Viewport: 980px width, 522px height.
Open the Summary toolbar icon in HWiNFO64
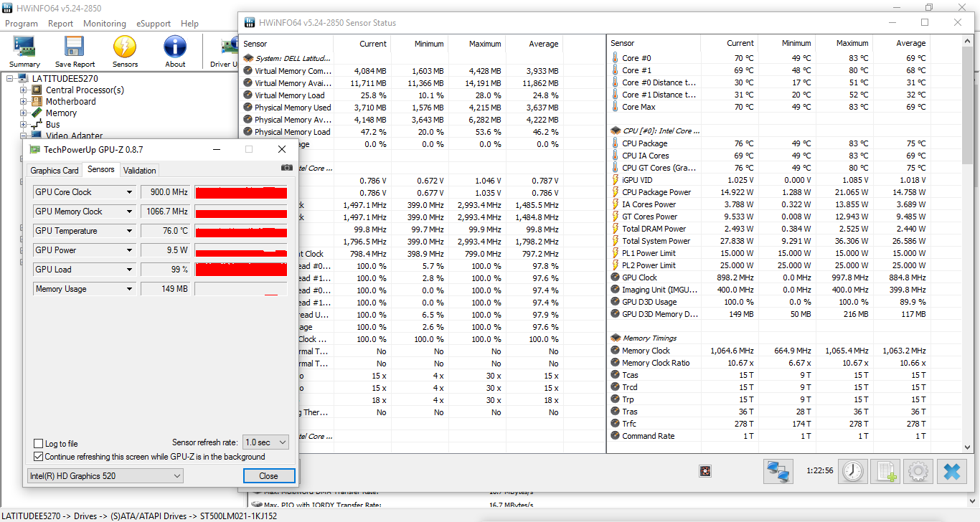coord(24,52)
